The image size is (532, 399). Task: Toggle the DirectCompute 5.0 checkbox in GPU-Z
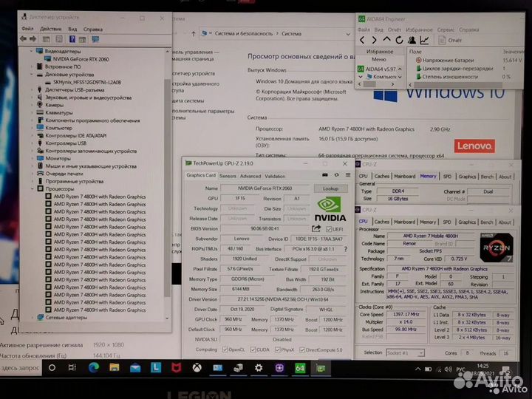(302, 349)
